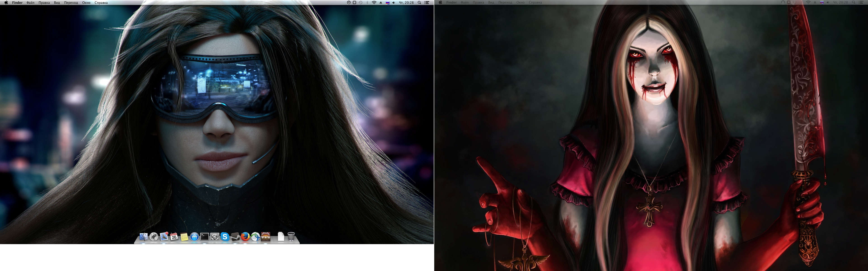Open the Wi-Fi status menu
The height and width of the screenshot is (271, 868).
(374, 3)
